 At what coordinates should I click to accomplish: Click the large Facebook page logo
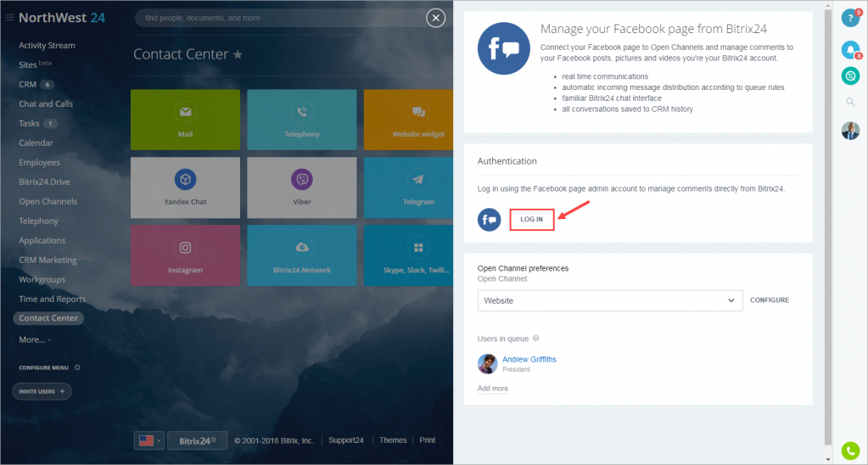click(x=504, y=48)
